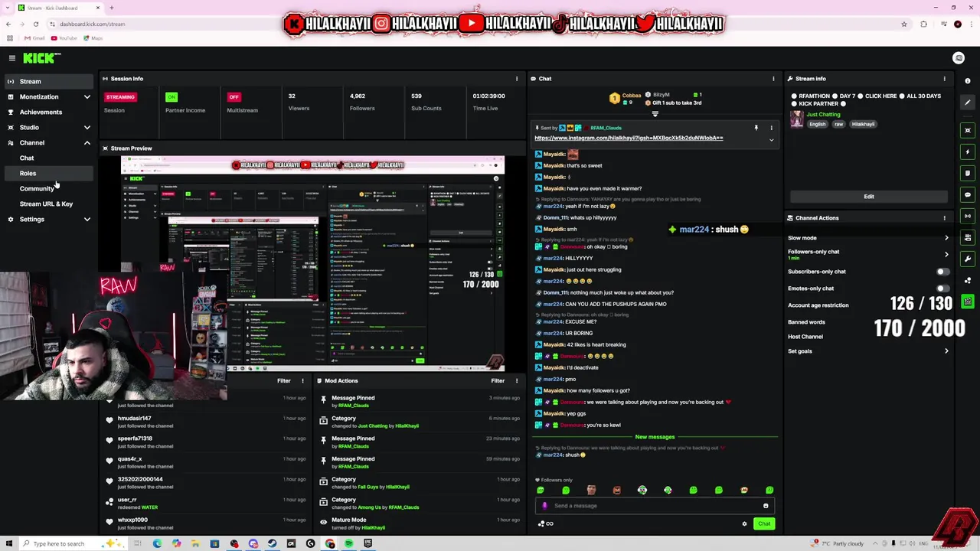The image size is (980, 551).
Task: Click the Edit button in Stream info
Action: click(x=869, y=197)
